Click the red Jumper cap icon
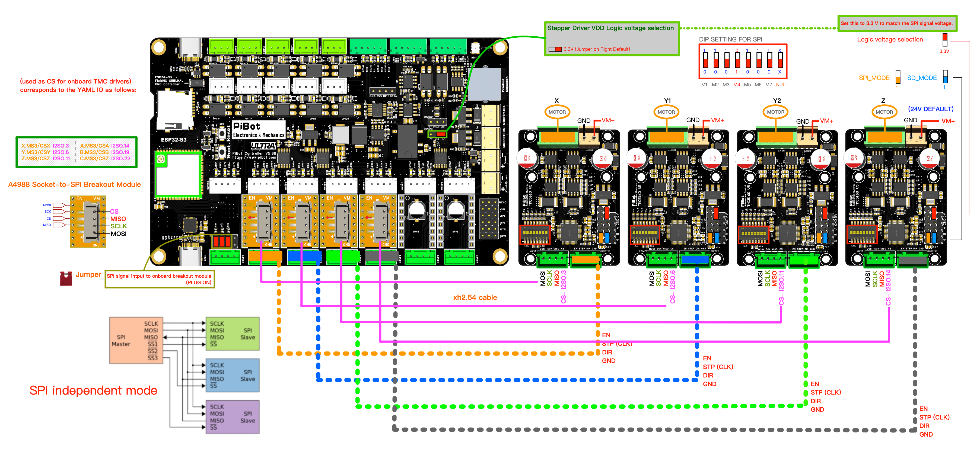Image resolution: width=980 pixels, height=461 pixels. (x=66, y=278)
